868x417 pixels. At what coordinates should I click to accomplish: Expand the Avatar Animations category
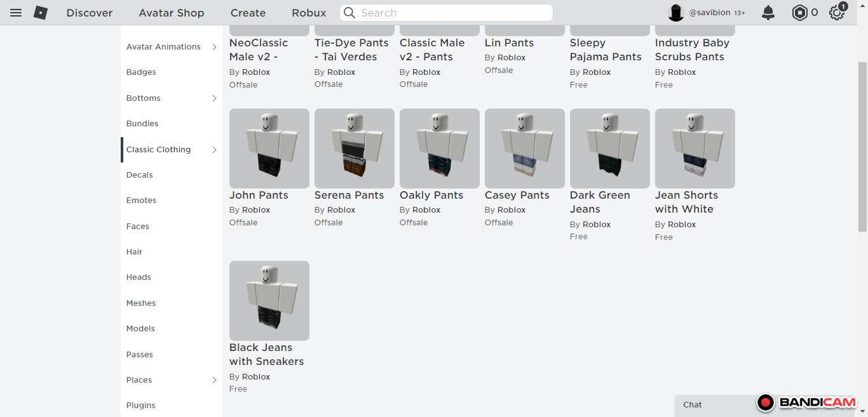click(214, 47)
